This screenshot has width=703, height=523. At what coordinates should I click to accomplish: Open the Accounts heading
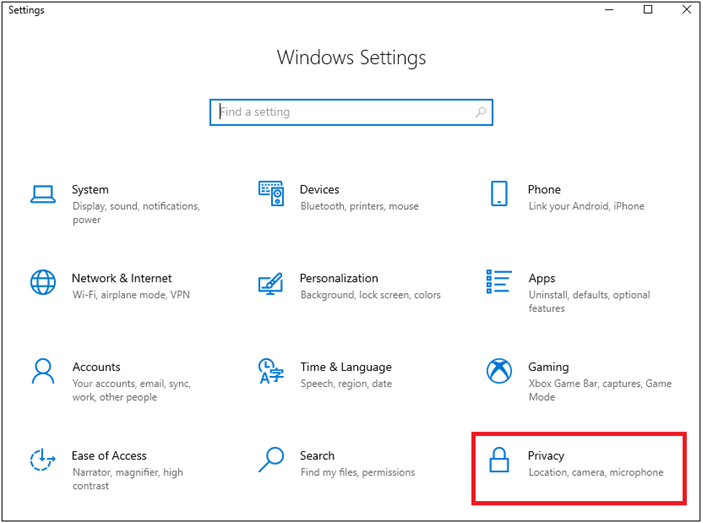tap(96, 367)
